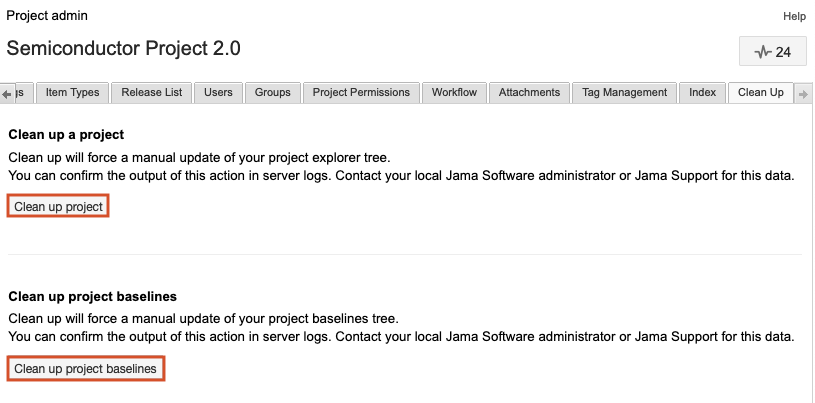Open the Release List tab

coord(151,92)
